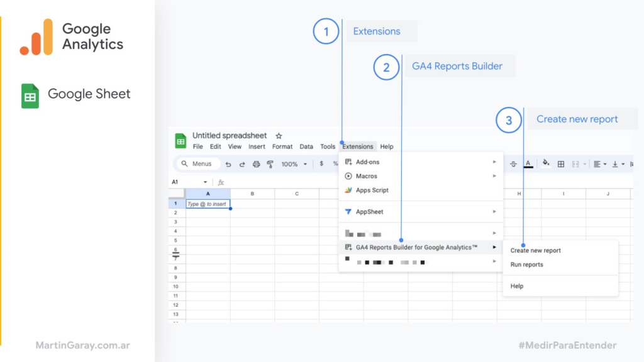Select column J header

[608, 194]
